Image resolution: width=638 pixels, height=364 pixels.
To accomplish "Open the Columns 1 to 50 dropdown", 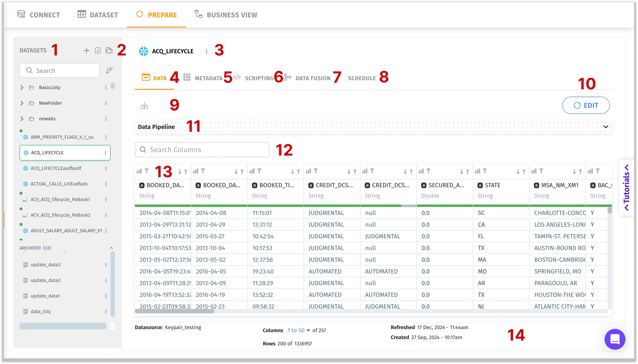I will pyautogui.click(x=299, y=330).
